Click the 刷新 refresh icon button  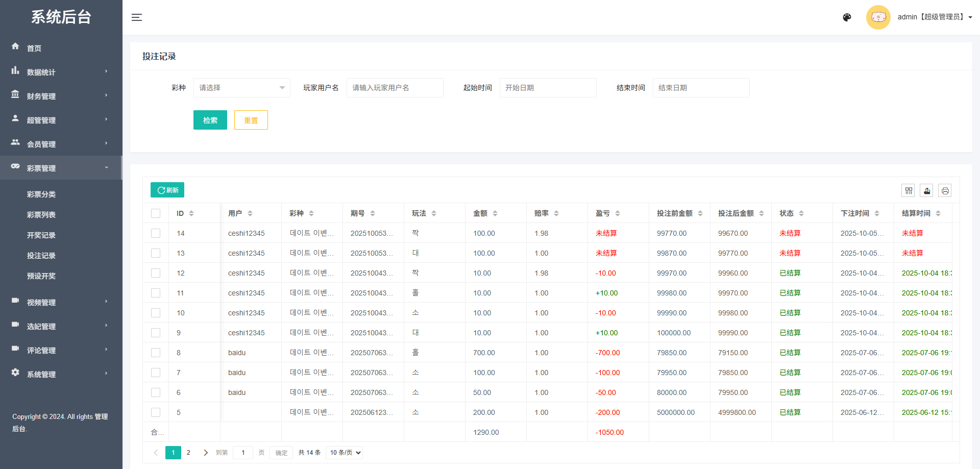(167, 189)
